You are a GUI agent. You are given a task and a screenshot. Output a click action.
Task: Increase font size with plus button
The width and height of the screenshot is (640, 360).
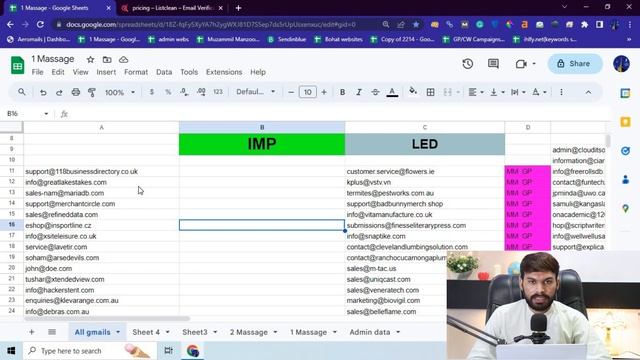pos(324,92)
